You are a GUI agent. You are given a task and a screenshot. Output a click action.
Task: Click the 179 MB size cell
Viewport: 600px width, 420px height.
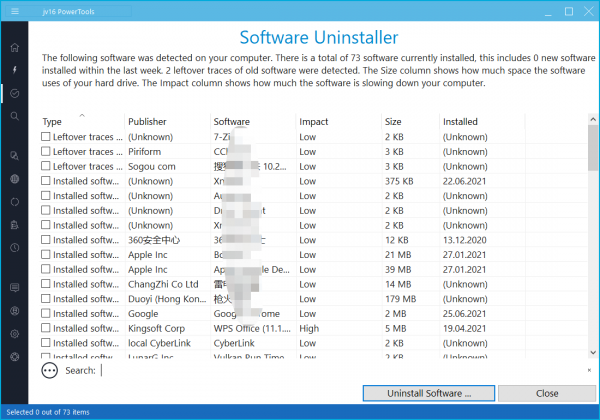click(x=400, y=299)
